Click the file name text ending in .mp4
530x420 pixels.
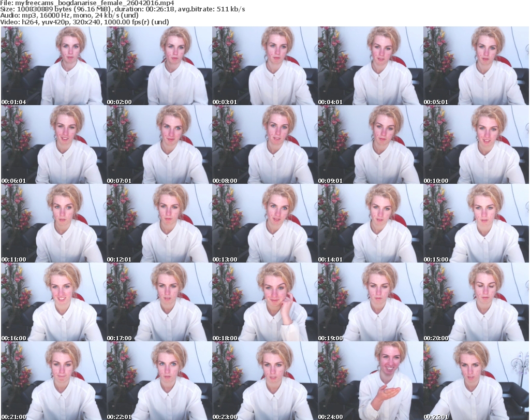(x=95, y=3)
